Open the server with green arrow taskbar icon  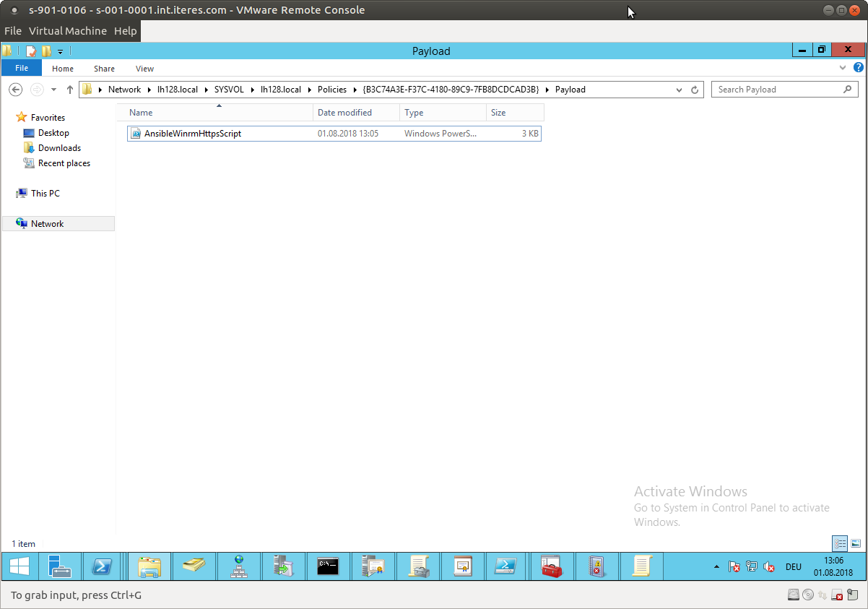click(283, 566)
